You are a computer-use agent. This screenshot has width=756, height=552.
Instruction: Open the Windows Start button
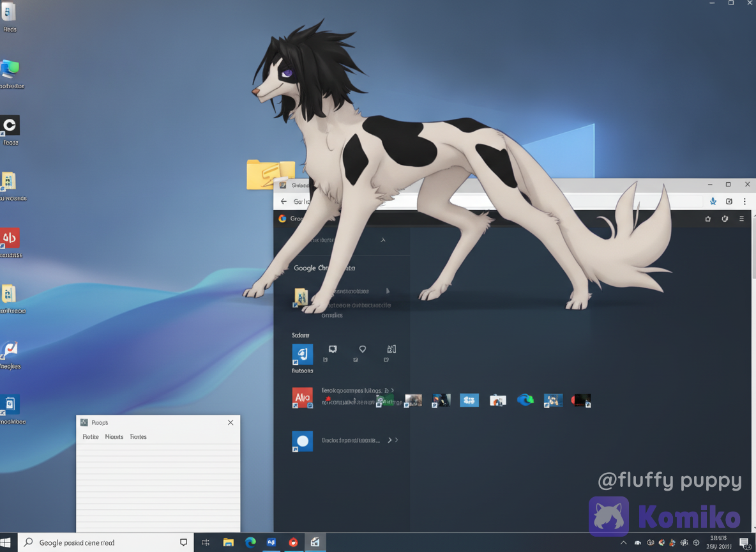[5, 542]
